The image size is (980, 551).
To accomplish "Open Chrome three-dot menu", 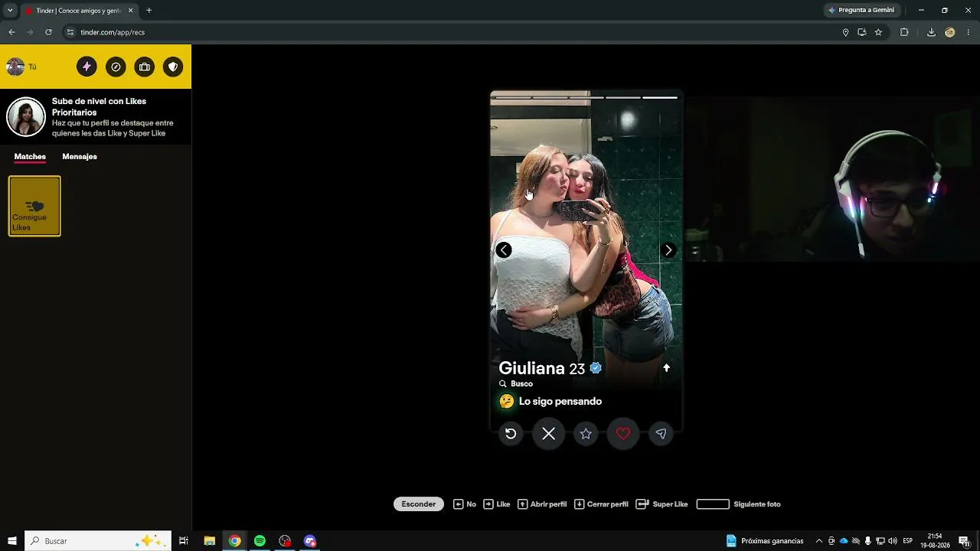I will pyautogui.click(x=969, y=32).
